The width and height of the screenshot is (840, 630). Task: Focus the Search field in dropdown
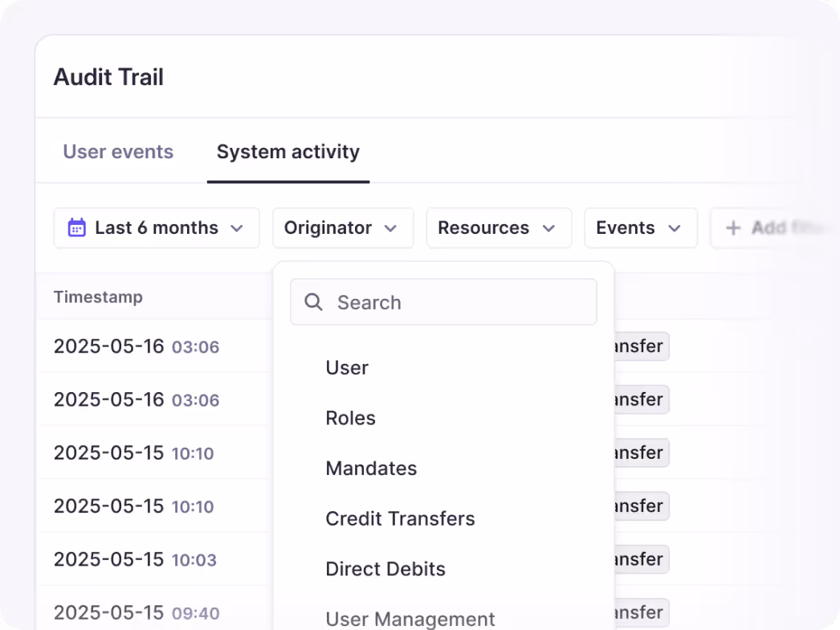coord(443,302)
